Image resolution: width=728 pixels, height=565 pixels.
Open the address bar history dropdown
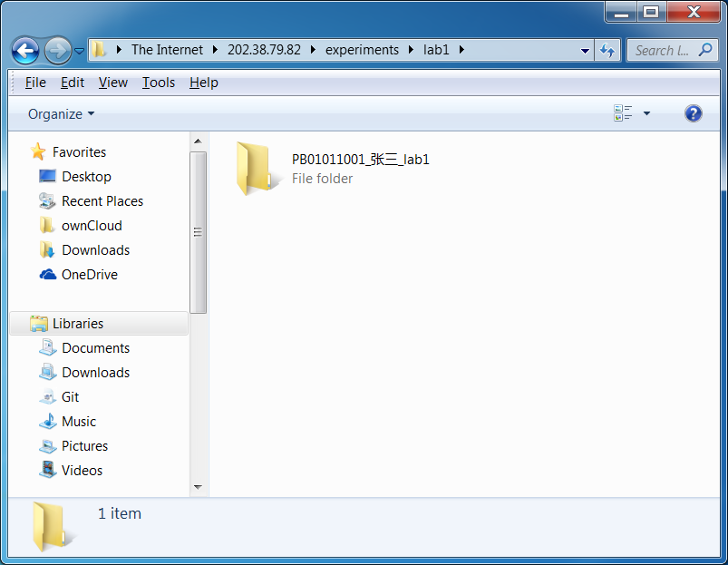(x=585, y=51)
